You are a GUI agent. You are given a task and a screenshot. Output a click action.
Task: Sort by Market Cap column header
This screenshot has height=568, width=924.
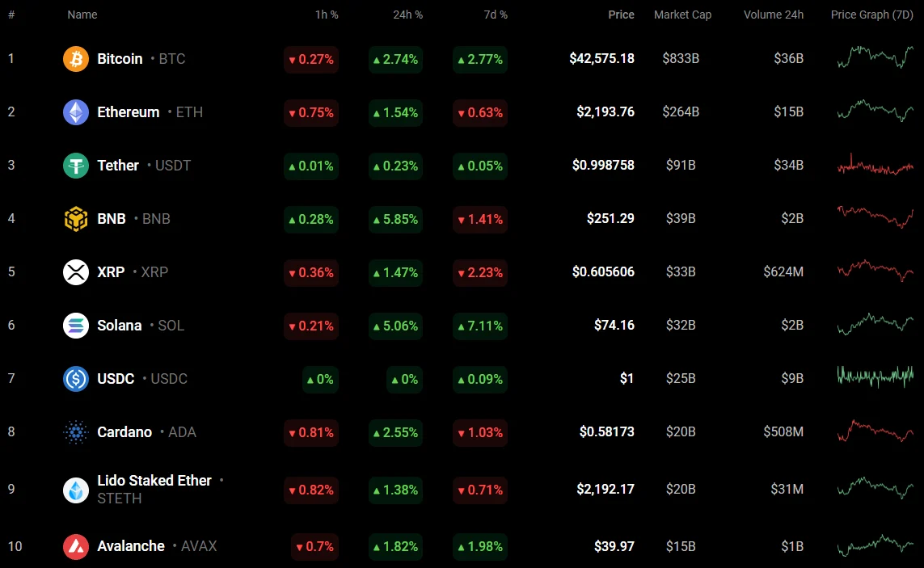(x=682, y=15)
